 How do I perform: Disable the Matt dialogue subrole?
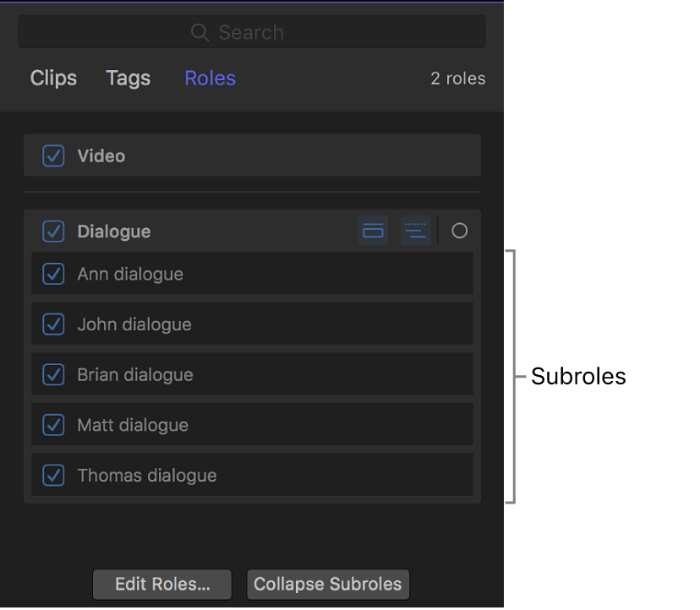click(53, 425)
